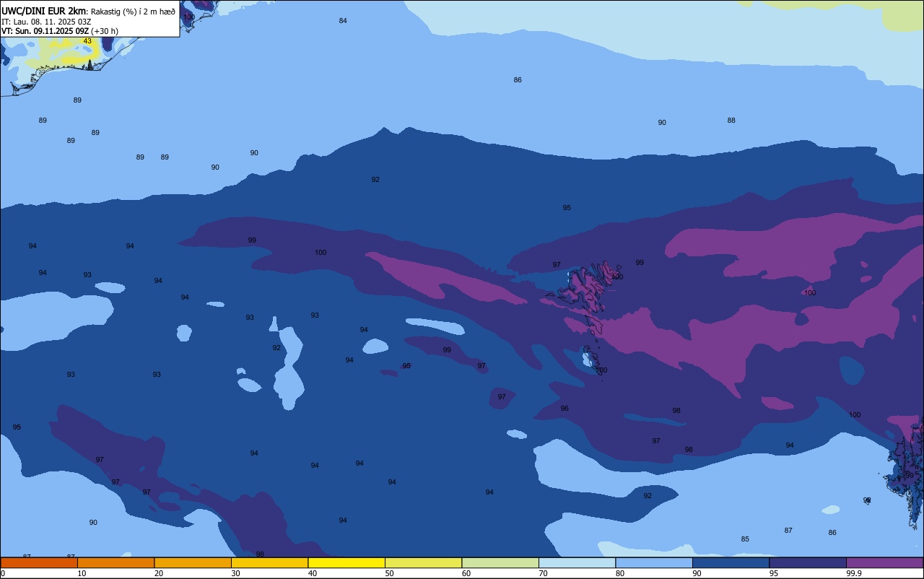Click the 10–20 orange legend swatch
924x579 pixels.
tap(115, 562)
